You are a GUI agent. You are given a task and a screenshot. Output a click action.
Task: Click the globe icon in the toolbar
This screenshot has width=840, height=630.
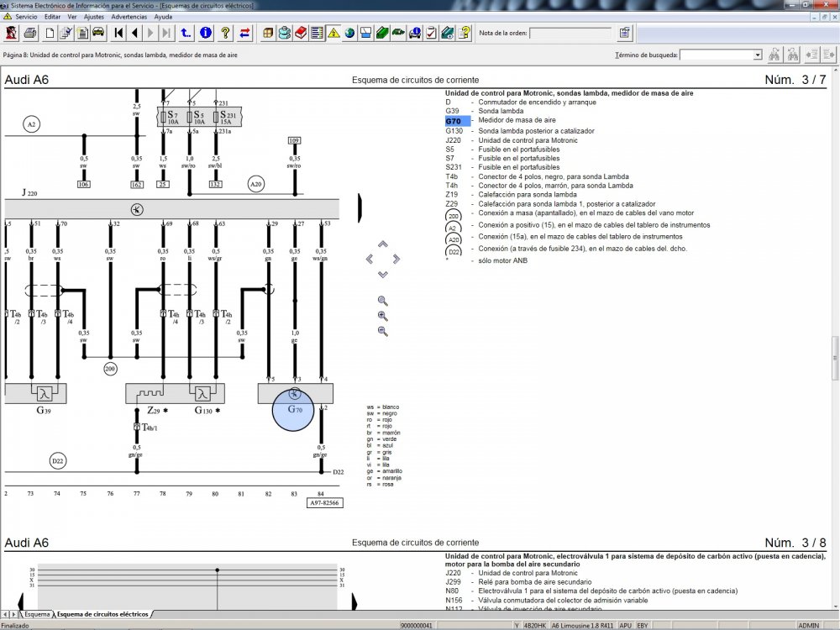coord(349,34)
